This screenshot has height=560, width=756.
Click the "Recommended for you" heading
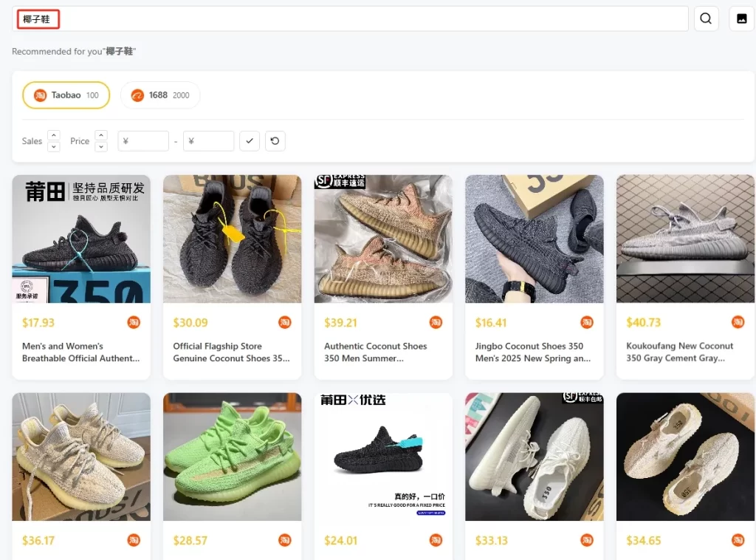tap(74, 51)
